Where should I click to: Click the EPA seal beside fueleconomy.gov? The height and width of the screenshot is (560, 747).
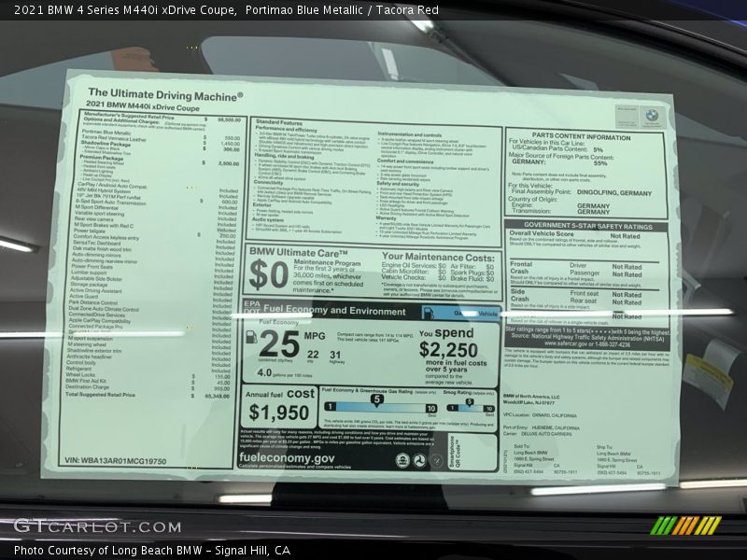[402, 460]
